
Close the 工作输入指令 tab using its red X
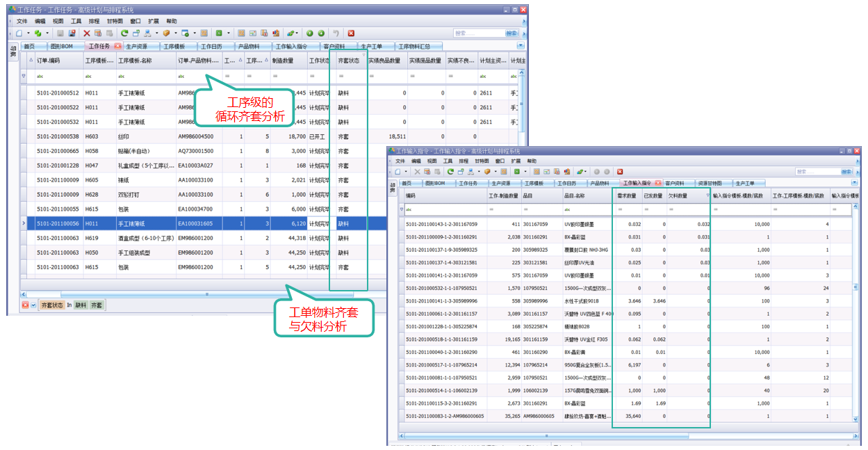pyautogui.click(x=657, y=183)
